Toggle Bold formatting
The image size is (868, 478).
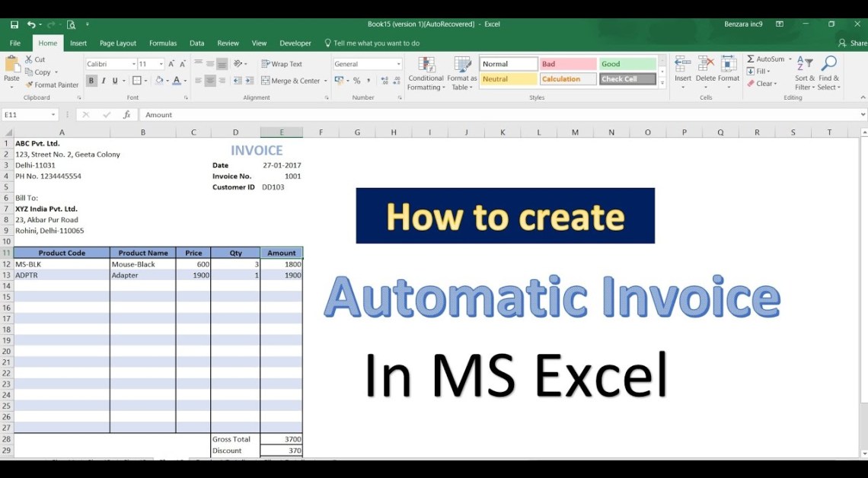tap(91, 81)
